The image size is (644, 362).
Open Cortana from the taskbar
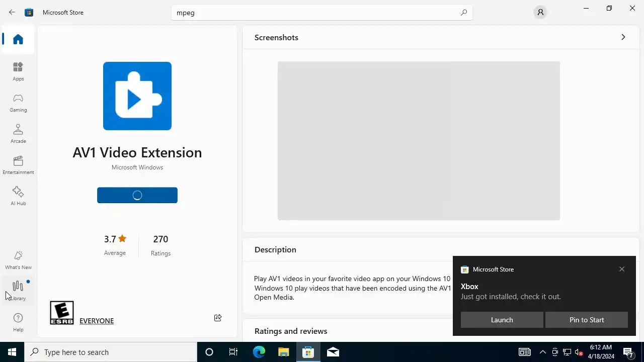pos(209,352)
